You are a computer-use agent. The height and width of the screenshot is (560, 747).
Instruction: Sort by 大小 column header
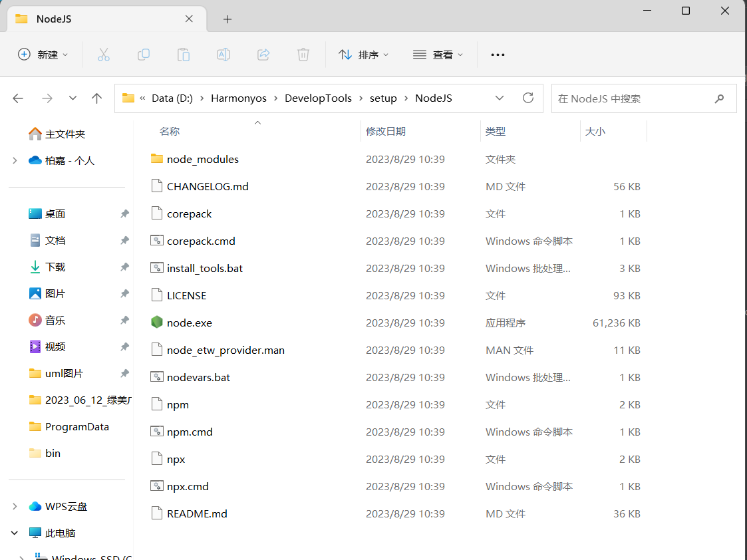[x=595, y=132]
